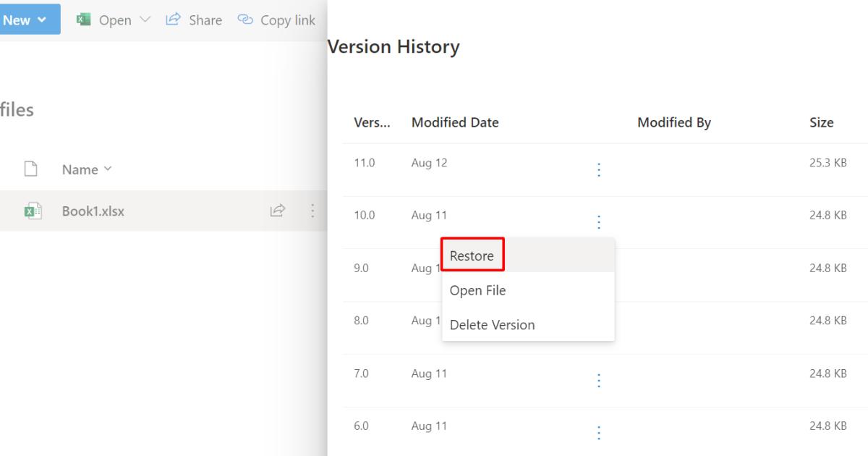Screen dimensions: 868x456
Task: Click the file type column header icon
Action: (30, 169)
